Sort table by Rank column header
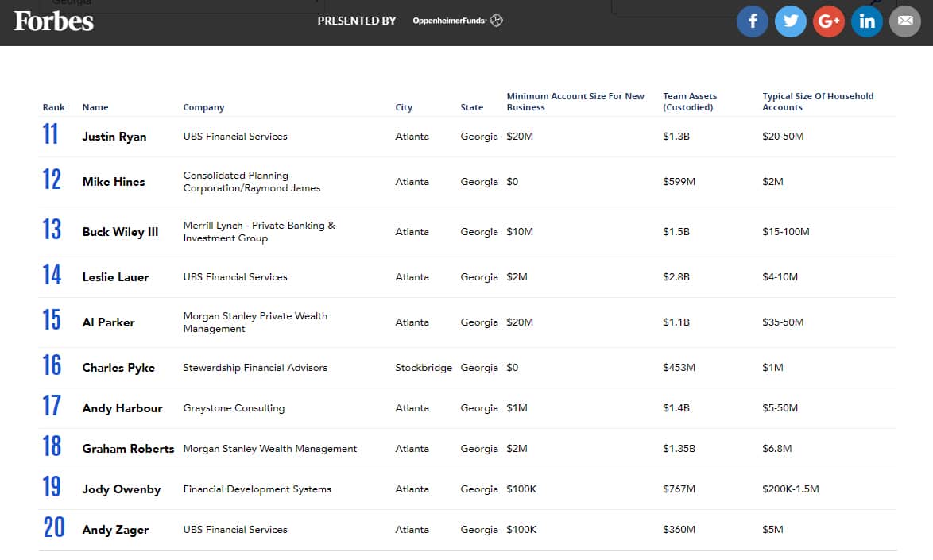Viewport: 933px width, 560px height. (53, 107)
